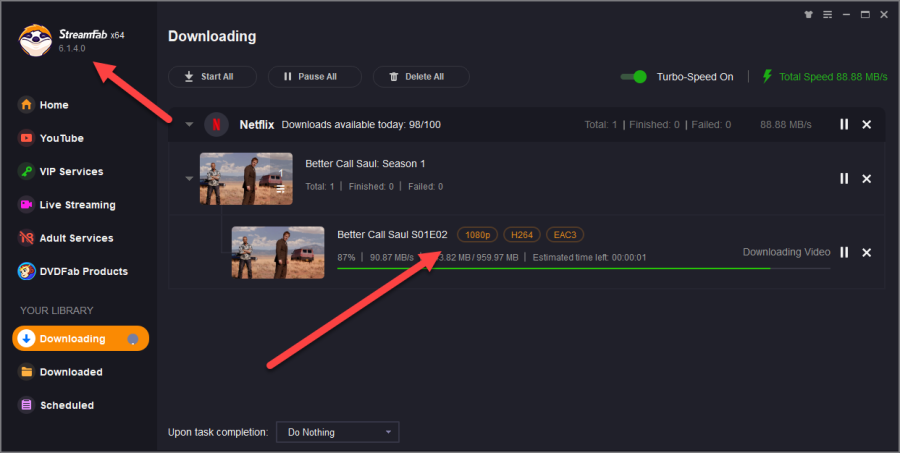Image resolution: width=900 pixels, height=453 pixels.
Task: Collapse the Netflix group
Action: (x=189, y=125)
